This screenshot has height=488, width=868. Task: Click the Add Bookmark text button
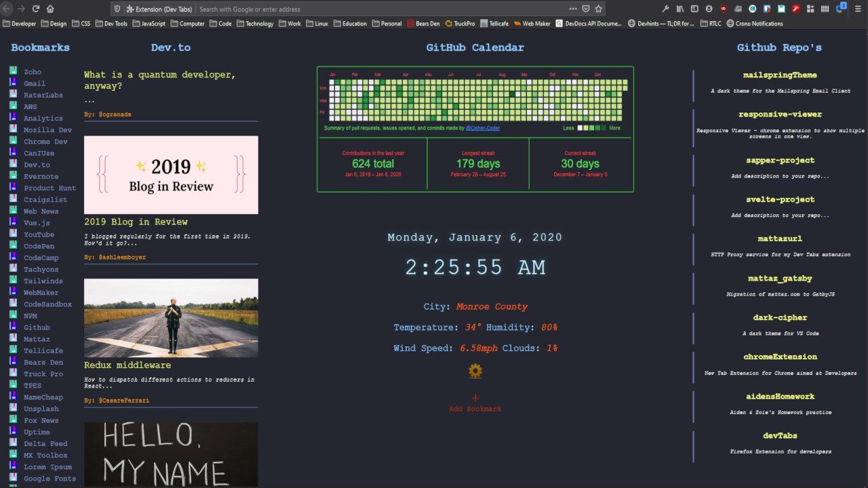coord(475,409)
